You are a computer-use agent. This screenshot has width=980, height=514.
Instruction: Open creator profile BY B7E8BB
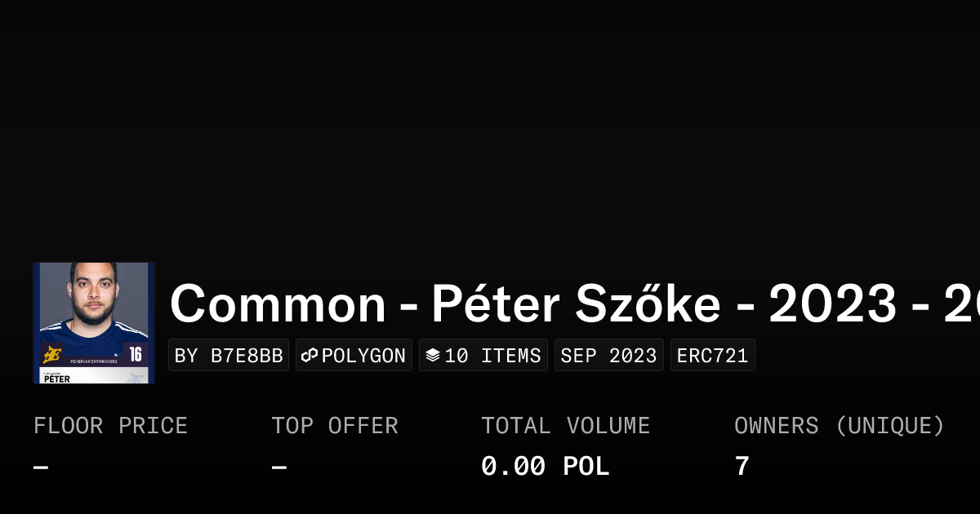(x=229, y=356)
